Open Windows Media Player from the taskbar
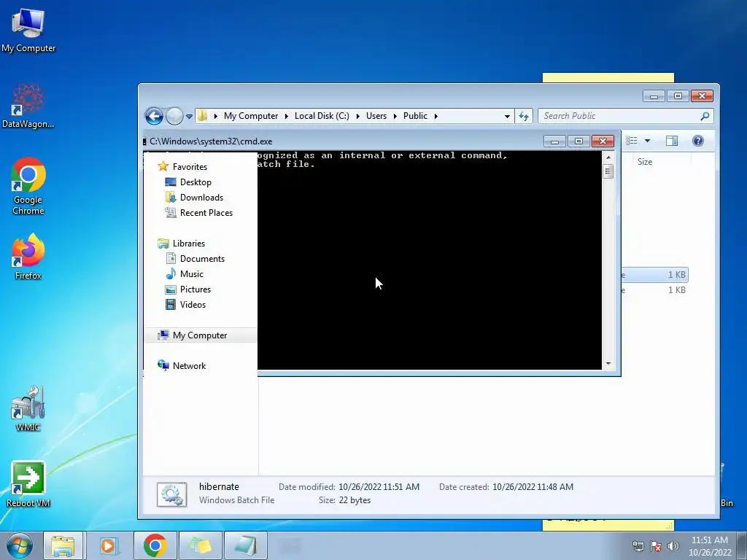The image size is (747, 560). click(109, 545)
